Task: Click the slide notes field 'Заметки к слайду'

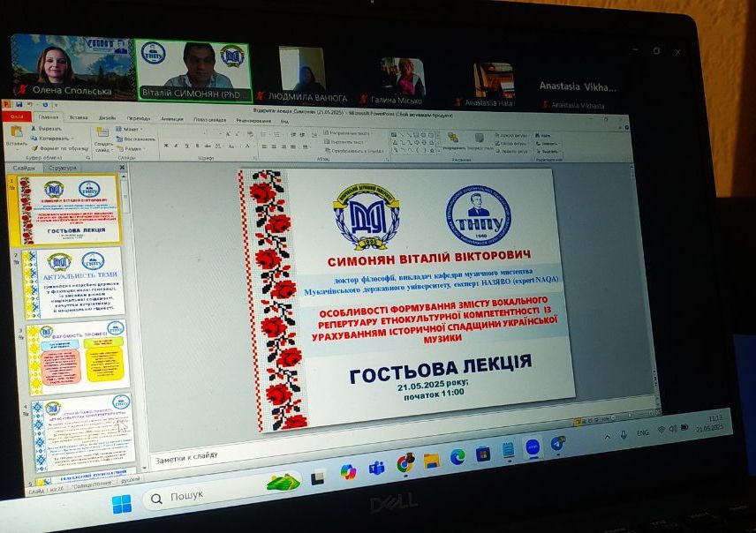Action: [x=186, y=459]
